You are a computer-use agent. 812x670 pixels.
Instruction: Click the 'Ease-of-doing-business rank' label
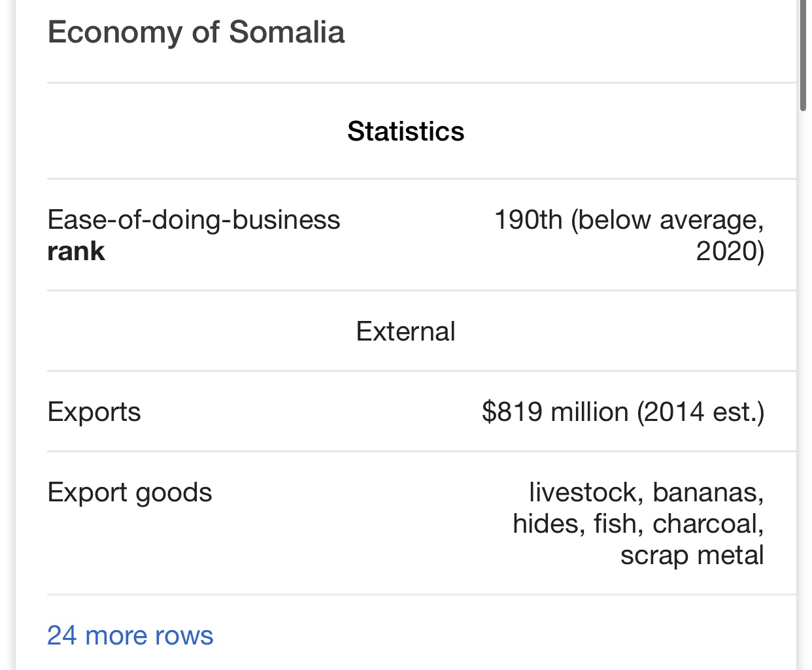pyautogui.click(x=194, y=235)
